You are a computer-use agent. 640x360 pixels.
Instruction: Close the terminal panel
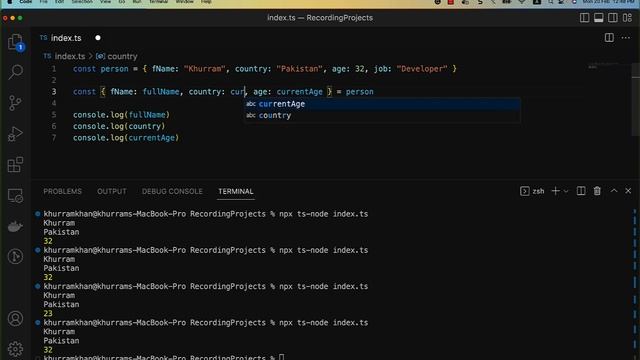(x=628, y=191)
